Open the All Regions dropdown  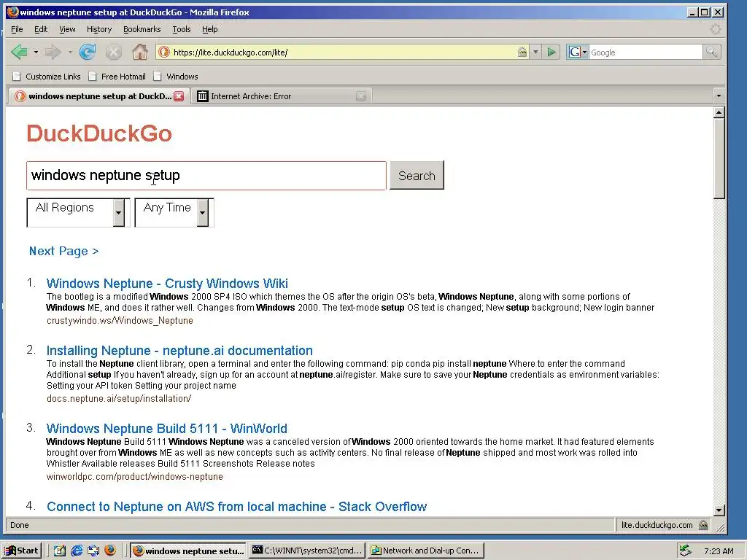pyautogui.click(x=77, y=212)
